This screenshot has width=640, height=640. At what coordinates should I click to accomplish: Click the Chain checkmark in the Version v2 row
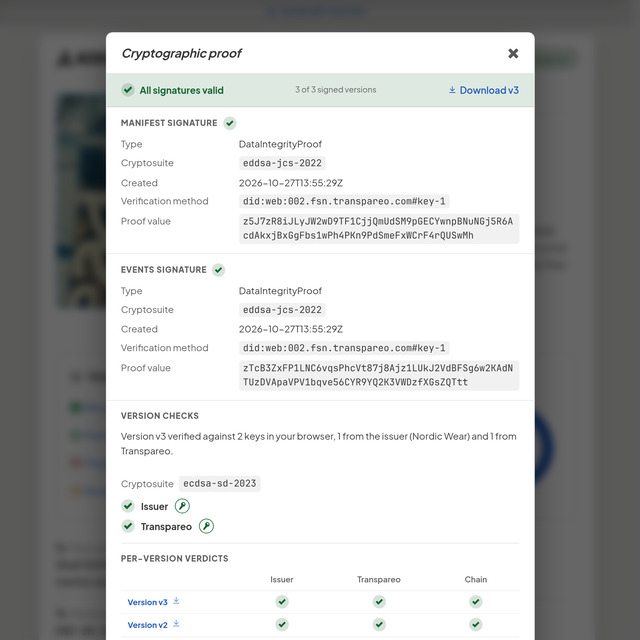tap(476, 624)
